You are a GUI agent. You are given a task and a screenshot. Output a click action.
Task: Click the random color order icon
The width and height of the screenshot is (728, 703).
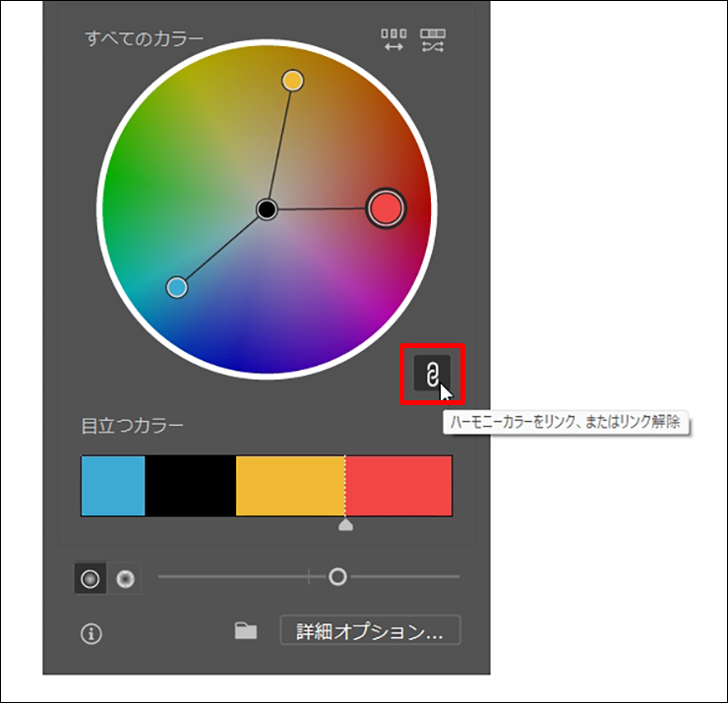pos(394,40)
